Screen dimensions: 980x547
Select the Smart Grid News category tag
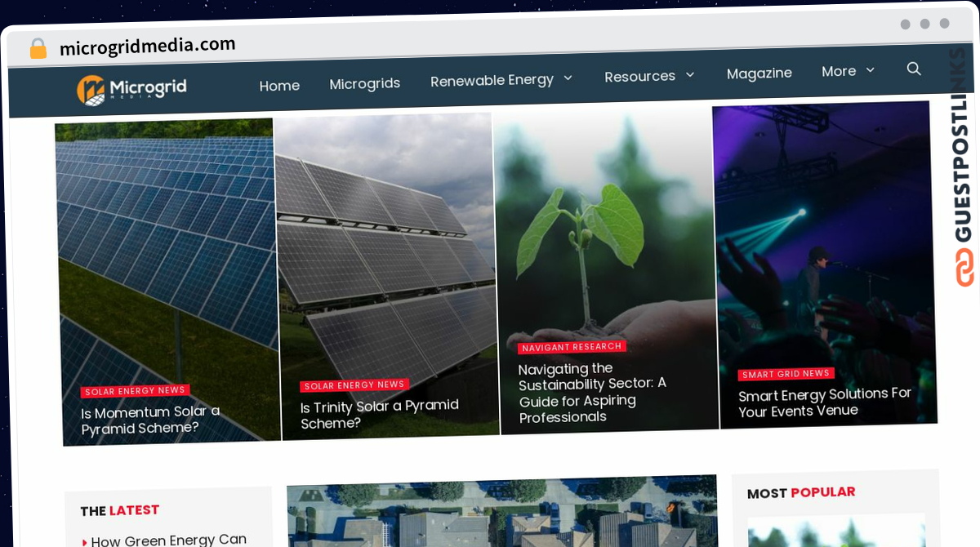coord(786,374)
